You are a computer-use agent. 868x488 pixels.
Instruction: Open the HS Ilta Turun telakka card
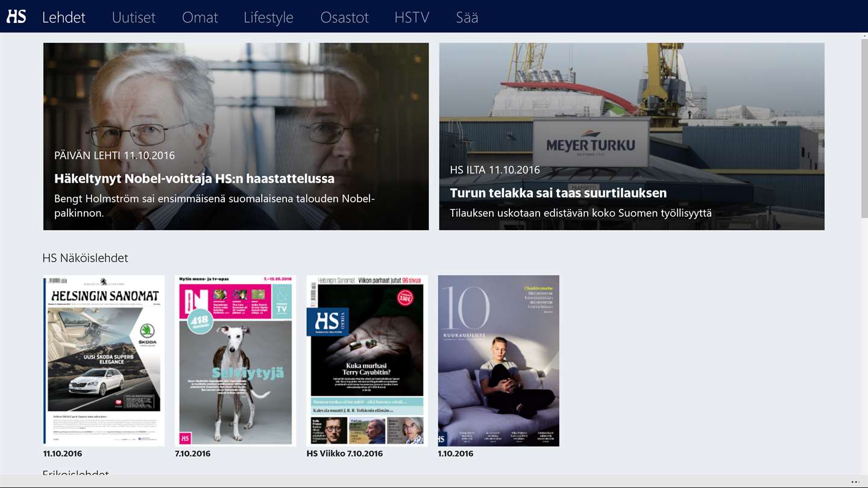632,136
